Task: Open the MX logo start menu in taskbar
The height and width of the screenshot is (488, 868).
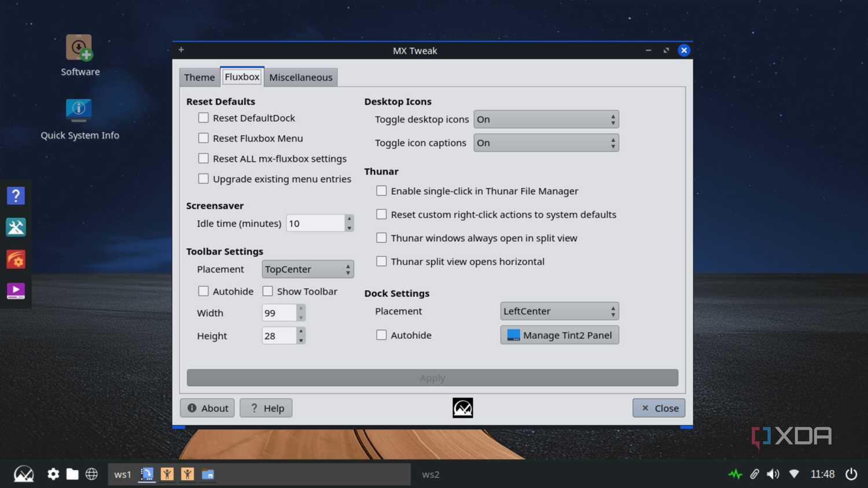Action: pyautogui.click(x=24, y=474)
